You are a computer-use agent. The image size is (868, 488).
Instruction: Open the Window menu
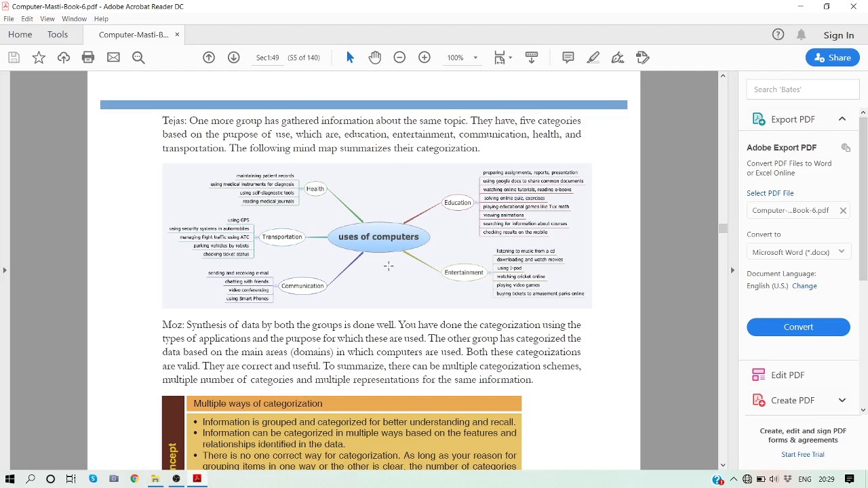[x=74, y=19]
